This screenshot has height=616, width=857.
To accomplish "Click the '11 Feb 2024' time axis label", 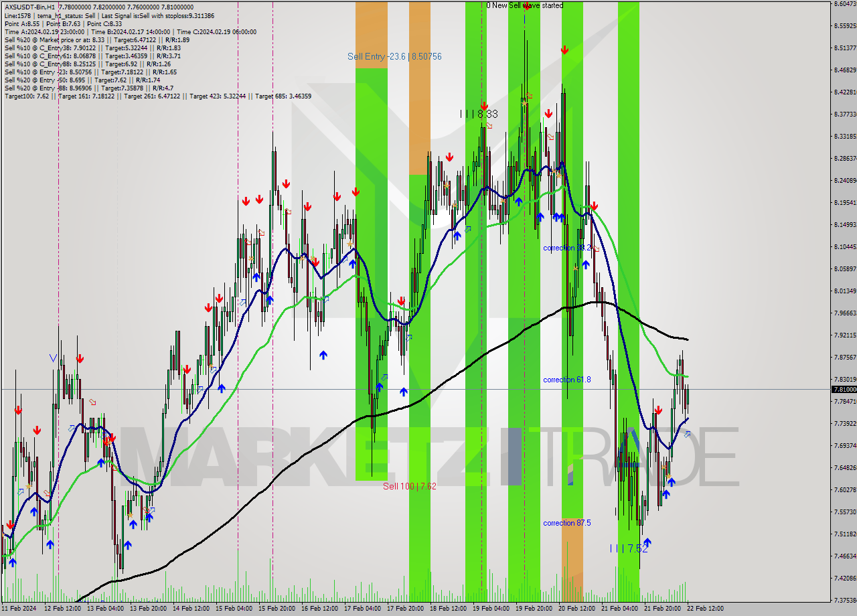I will pos(19,609).
